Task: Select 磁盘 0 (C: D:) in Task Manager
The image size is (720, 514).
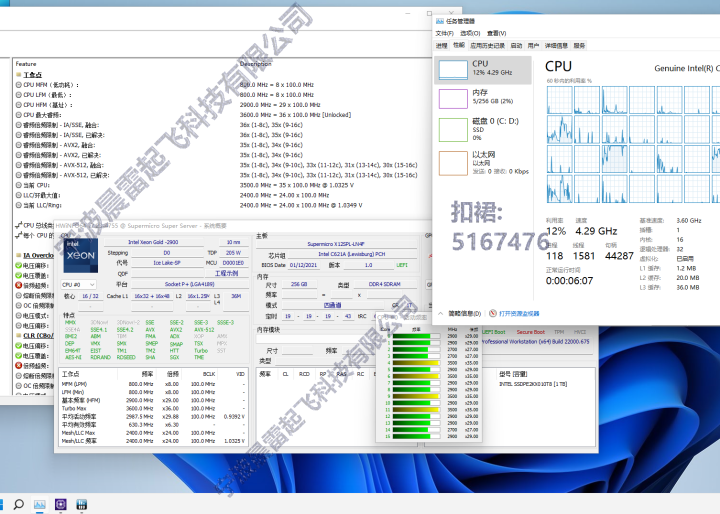Action: click(x=483, y=130)
